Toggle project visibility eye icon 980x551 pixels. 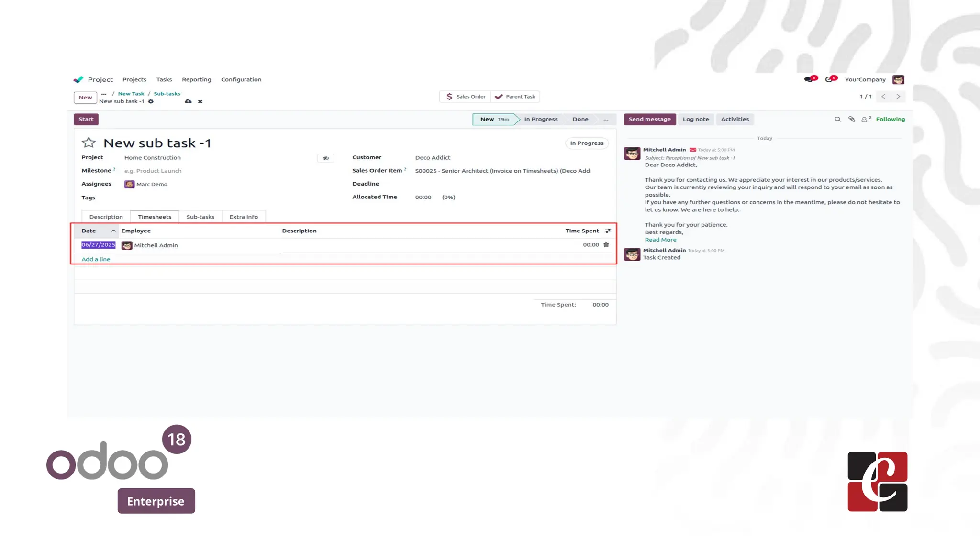pyautogui.click(x=325, y=158)
